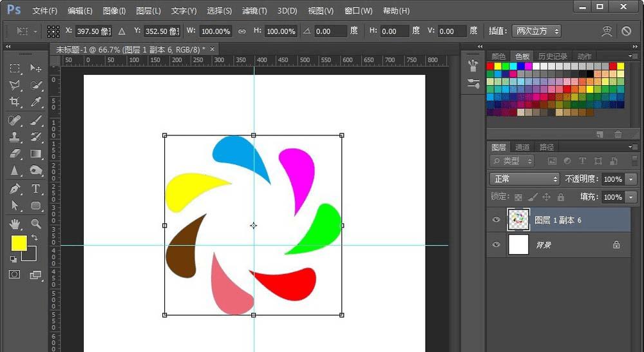Click the X position input field
The image size is (644, 352).
coord(93,31)
